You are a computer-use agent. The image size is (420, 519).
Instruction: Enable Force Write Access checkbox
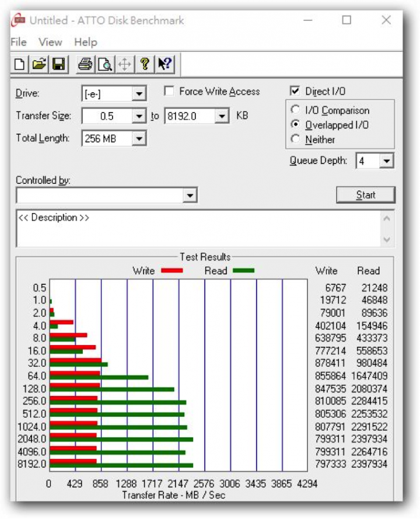[x=169, y=91]
